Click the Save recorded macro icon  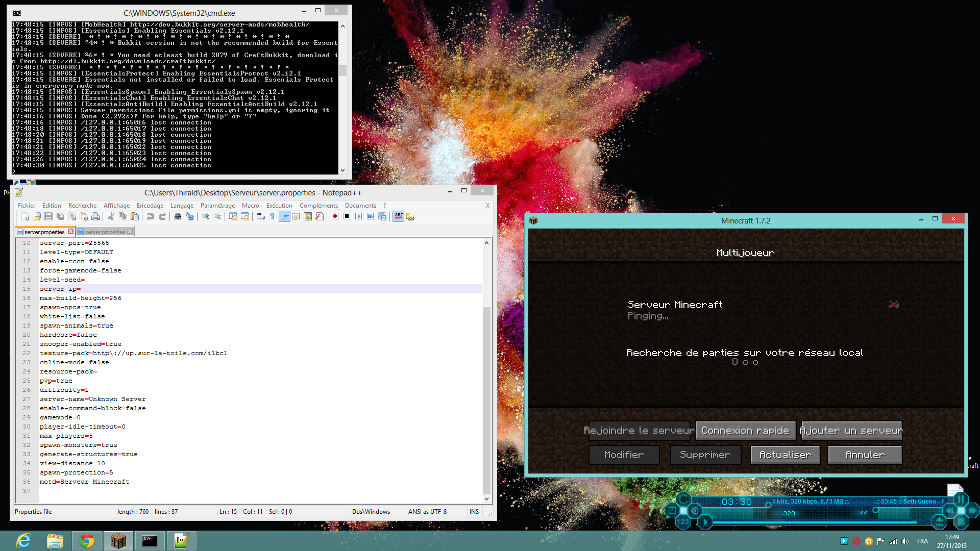382,216
